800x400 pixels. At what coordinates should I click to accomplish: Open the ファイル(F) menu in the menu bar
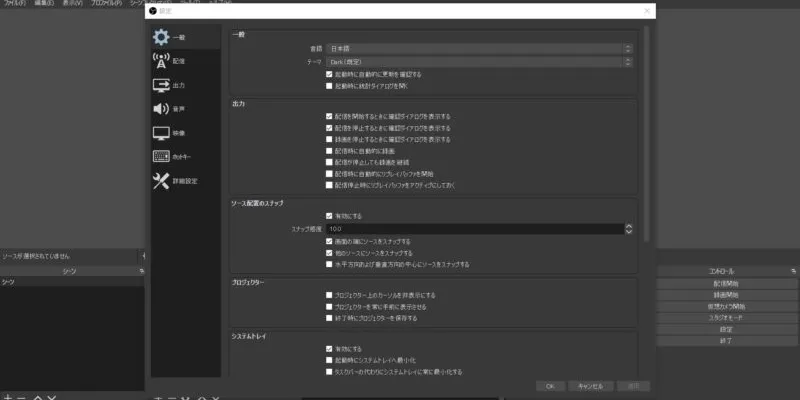tap(14, 3)
